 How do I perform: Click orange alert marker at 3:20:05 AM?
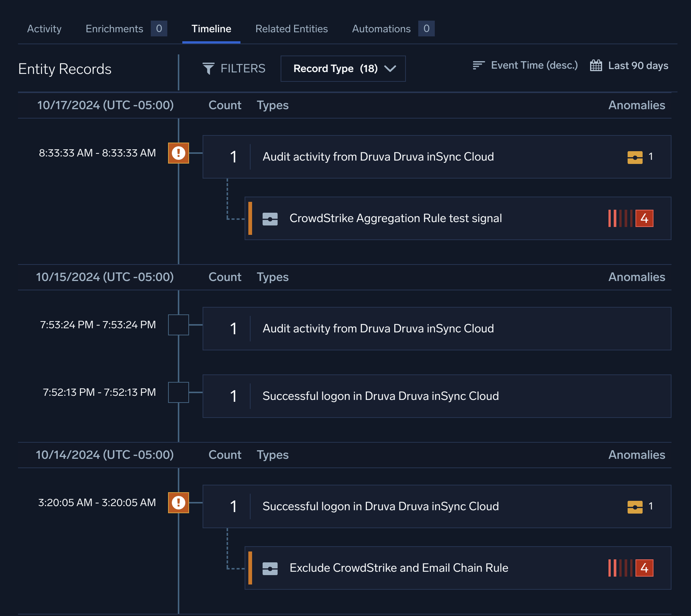pos(178,503)
